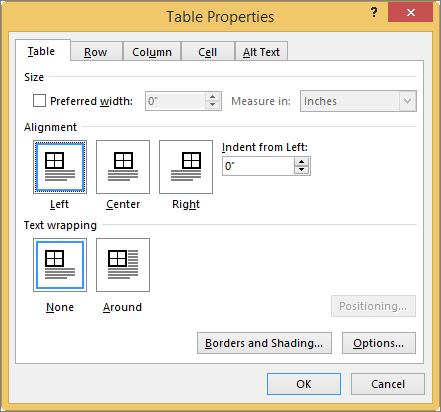Viewport: 441px width, 412px height.
Task: Decrease Indent from Left spinner down arrow
Action: pos(302,170)
